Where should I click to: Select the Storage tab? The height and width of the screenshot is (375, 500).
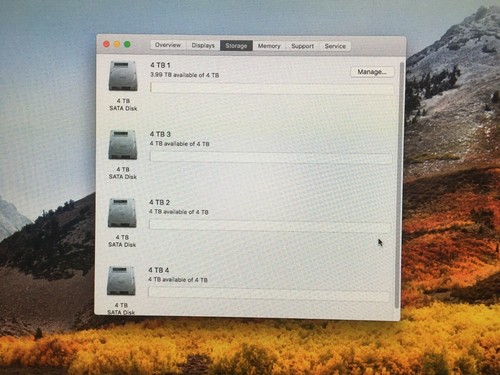point(236,46)
